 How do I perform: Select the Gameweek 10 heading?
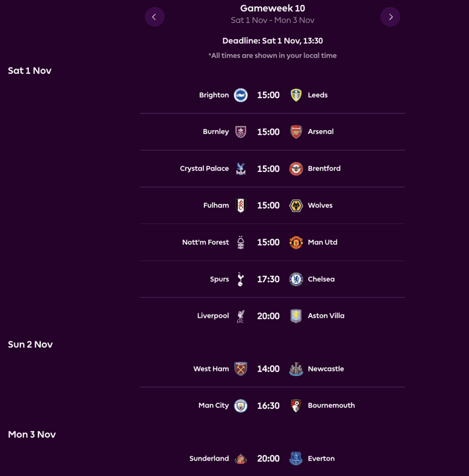272,8
